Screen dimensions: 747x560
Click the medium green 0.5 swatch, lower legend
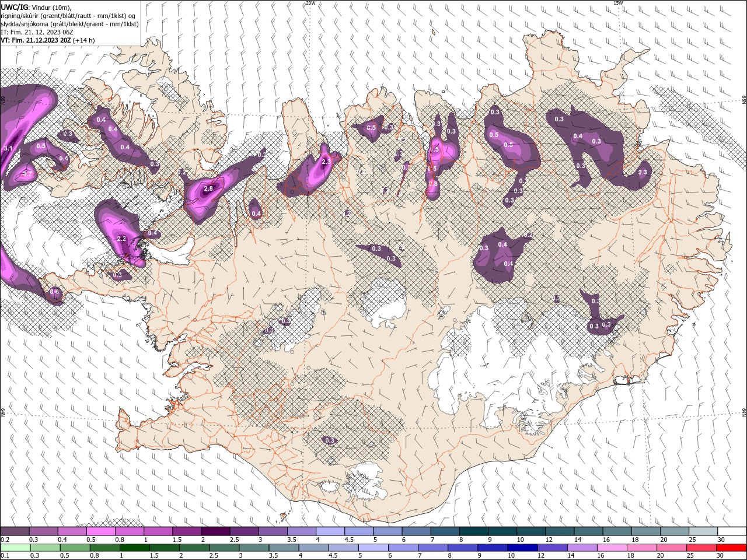tap(75, 548)
